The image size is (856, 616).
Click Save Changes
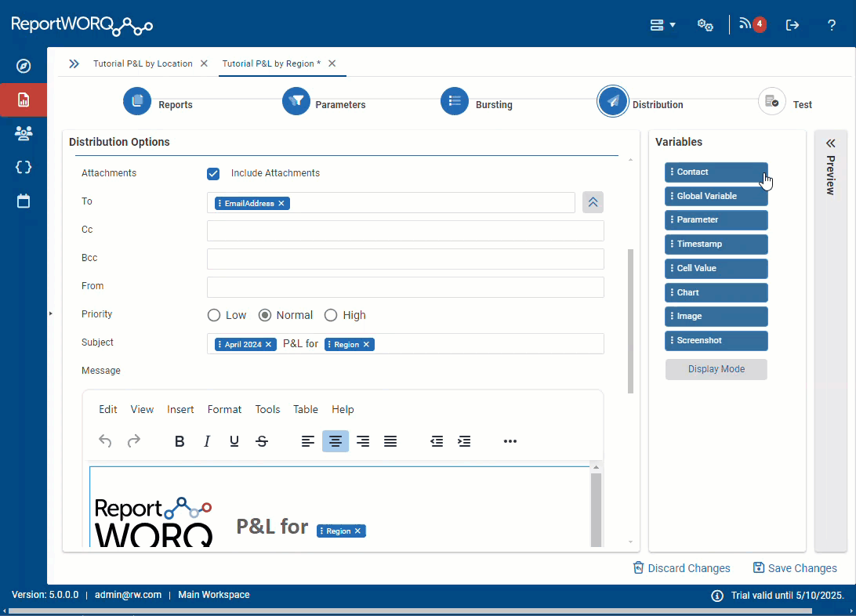point(795,568)
